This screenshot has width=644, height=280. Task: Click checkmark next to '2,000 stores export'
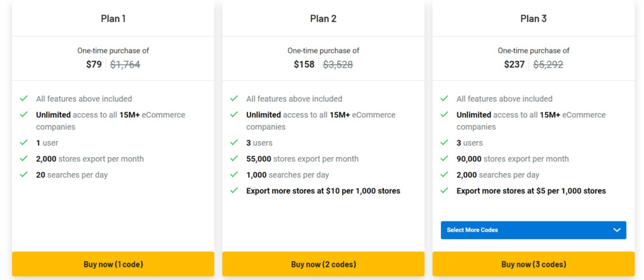[24, 159]
